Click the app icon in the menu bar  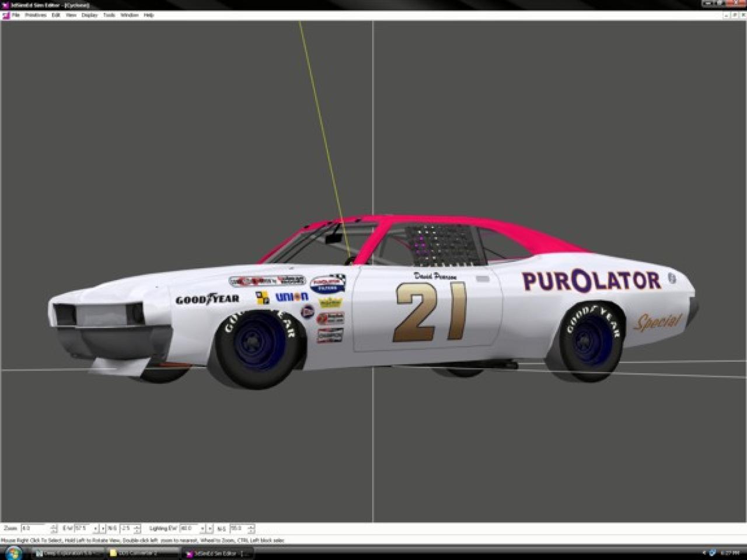click(x=6, y=15)
